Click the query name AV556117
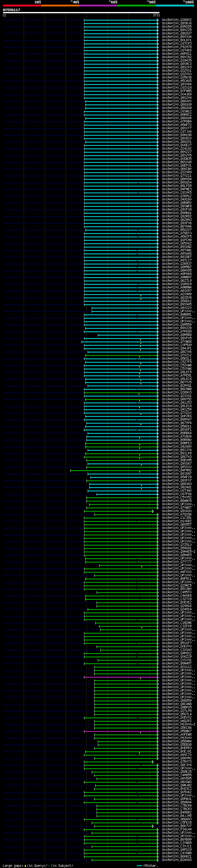197x868 pixels. (11, 10)
